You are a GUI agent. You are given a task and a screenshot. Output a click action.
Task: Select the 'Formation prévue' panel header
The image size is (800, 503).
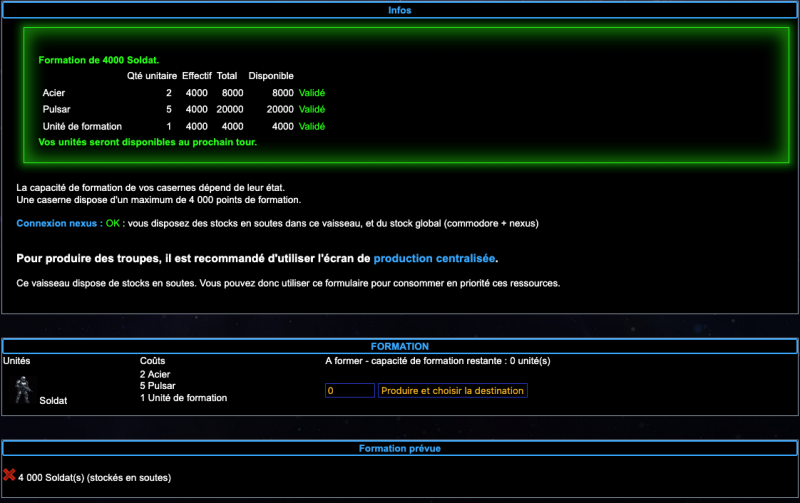tap(399, 448)
